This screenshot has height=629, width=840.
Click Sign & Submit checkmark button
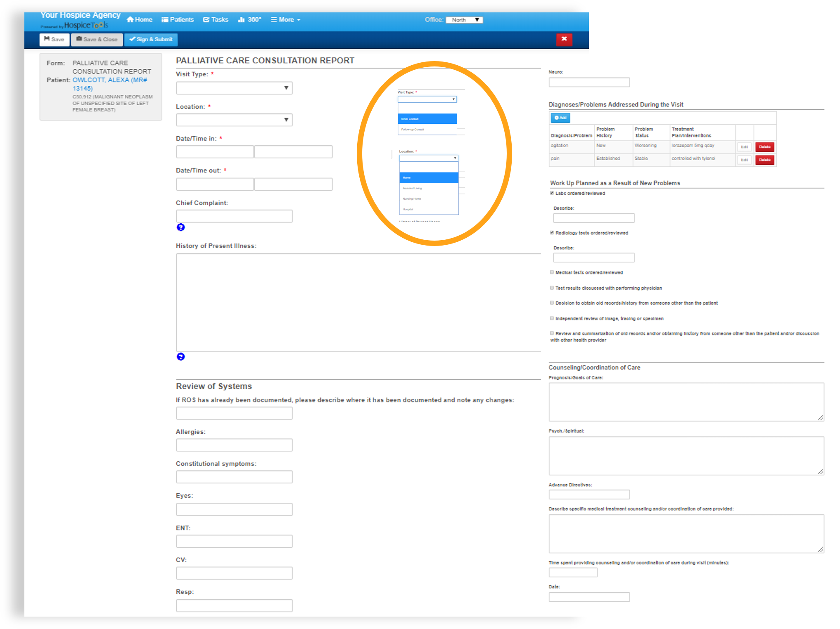151,39
